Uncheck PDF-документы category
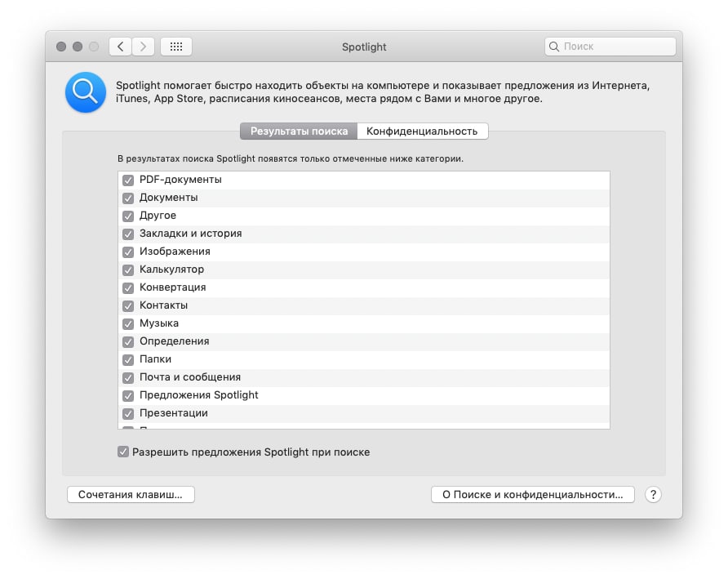This screenshot has height=579, width=728. pyautogui.click(x=128, y=180)
